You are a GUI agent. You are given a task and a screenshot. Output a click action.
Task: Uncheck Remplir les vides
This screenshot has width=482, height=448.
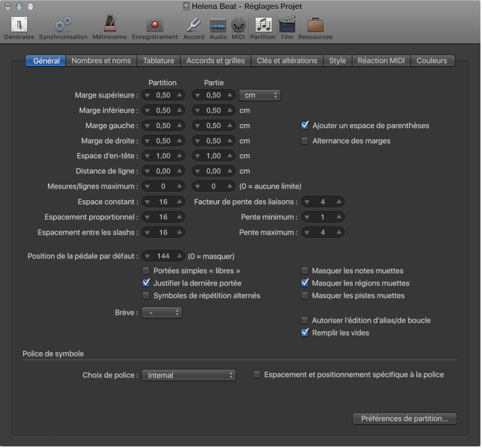[305, 332]
